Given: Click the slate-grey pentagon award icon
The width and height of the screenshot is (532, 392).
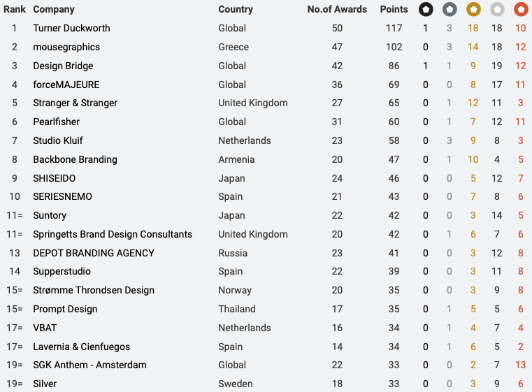Looking at the screenshot, I should pos(450,10).
